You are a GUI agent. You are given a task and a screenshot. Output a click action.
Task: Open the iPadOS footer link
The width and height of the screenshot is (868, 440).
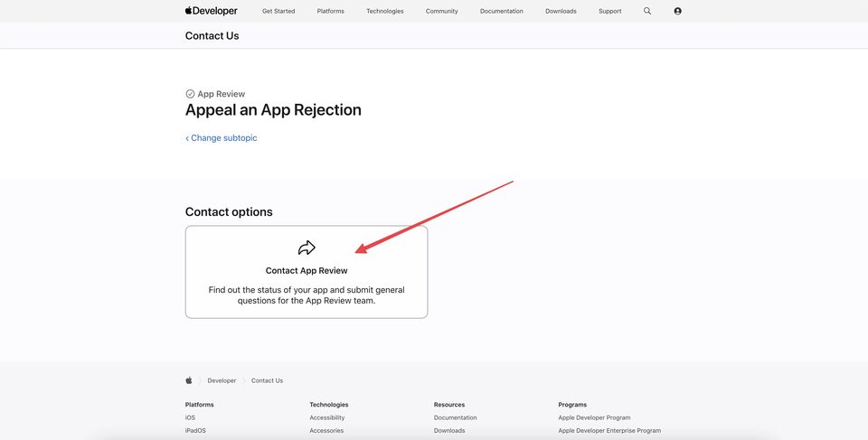(195, 431)
